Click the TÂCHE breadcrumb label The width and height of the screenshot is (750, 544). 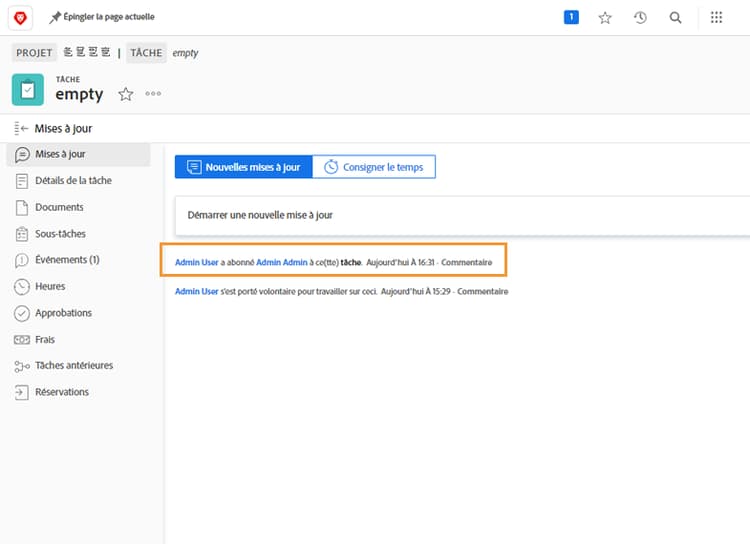tap(146, 53)
